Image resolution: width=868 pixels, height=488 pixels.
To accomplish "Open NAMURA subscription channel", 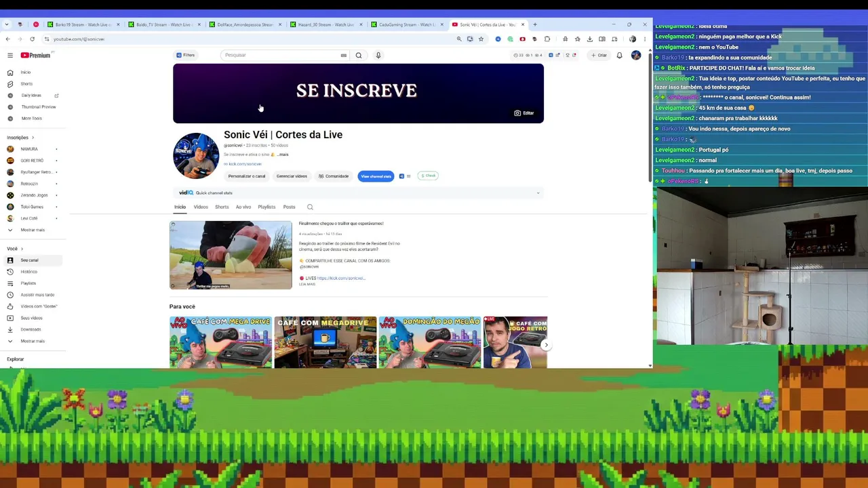I will pos(29,149).
